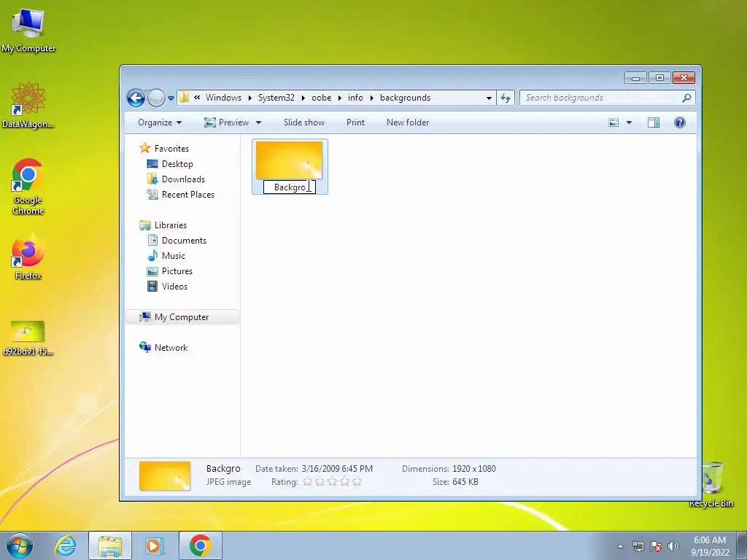Click Print in the toolbar

click(355, 122)
